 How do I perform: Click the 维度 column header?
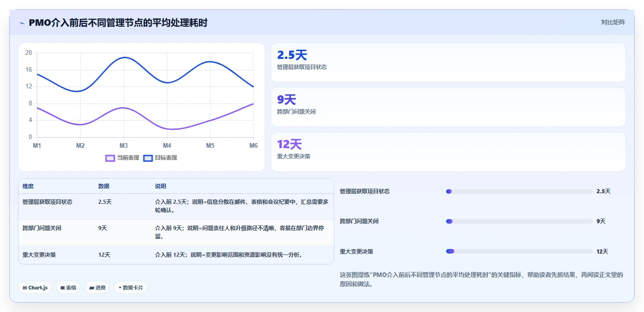pyautogui.click(x=28, y=186)
